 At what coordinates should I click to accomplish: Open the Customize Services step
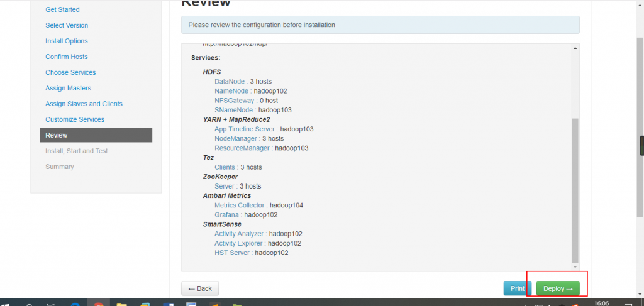[x=75, y=119]
